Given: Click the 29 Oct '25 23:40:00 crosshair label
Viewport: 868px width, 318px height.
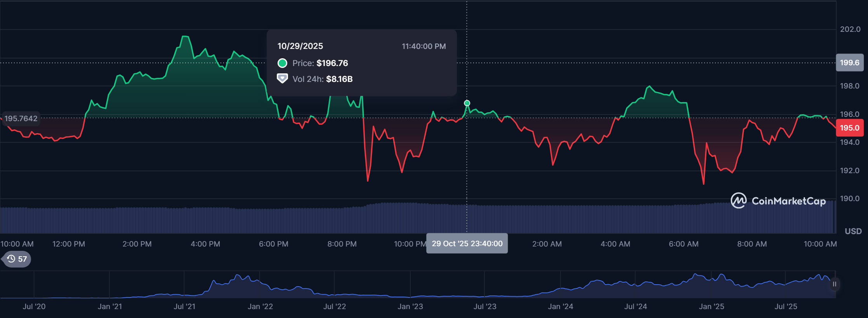Looking at the screenshot, I should tap(467, 243).
